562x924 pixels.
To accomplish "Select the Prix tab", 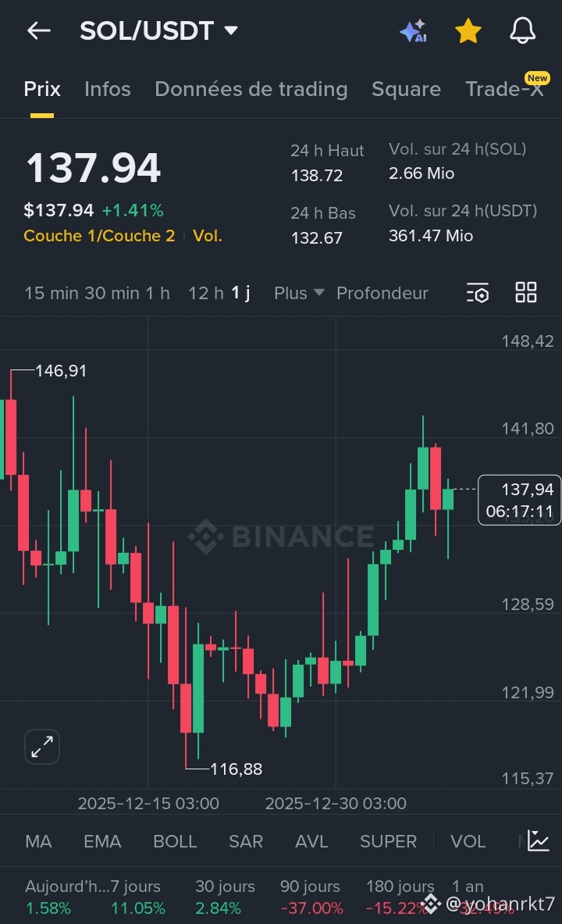I will coord(42,89).
